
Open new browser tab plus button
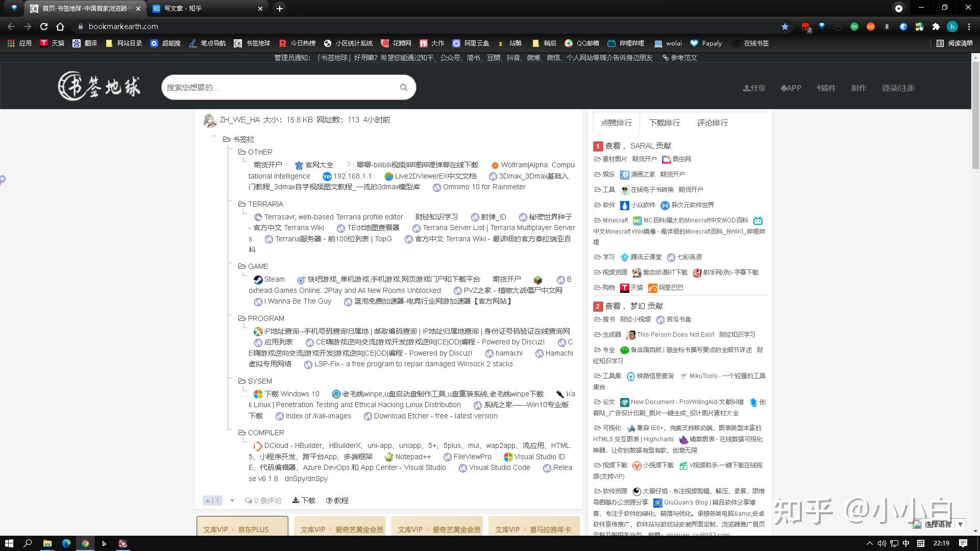click(x=279, y=9)
